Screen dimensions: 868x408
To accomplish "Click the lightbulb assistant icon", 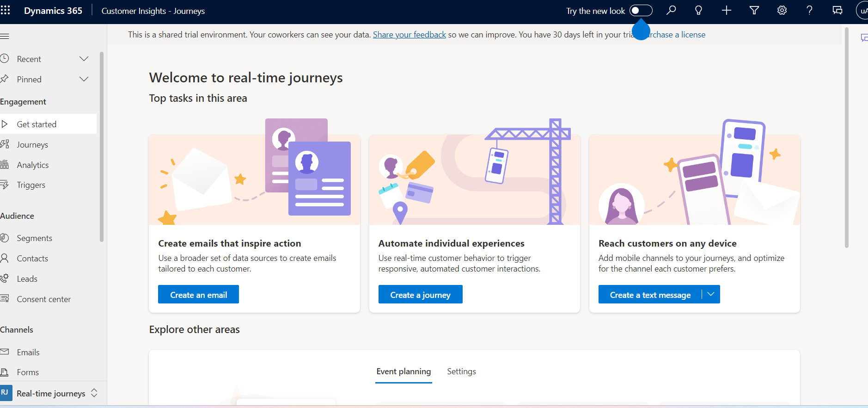I will point(698,11).
